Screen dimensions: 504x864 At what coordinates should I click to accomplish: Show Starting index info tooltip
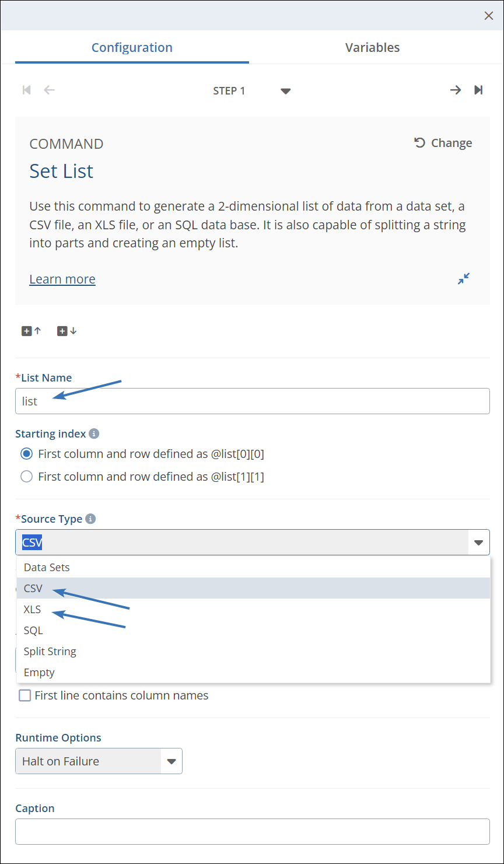(94, 434)
